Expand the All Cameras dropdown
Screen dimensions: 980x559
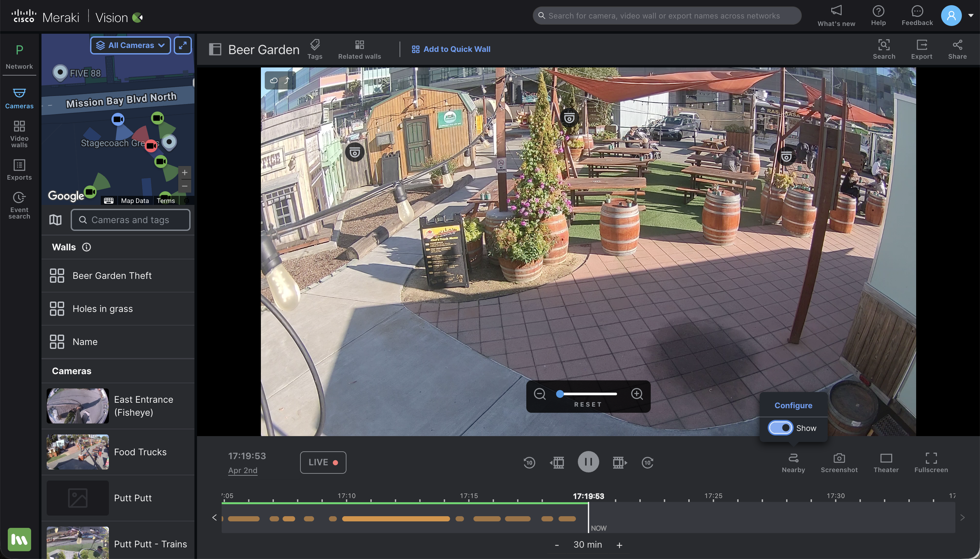[x=131, y=45]
